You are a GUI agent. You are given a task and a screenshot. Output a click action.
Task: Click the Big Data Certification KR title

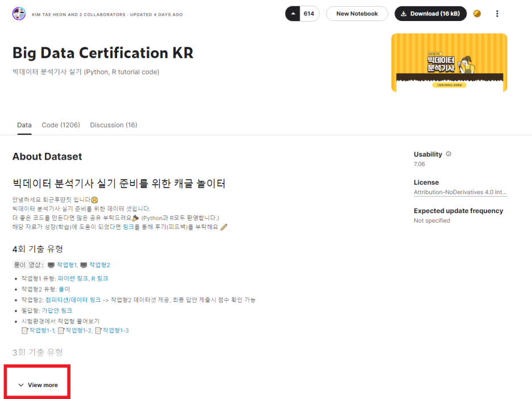coord(103,53)
